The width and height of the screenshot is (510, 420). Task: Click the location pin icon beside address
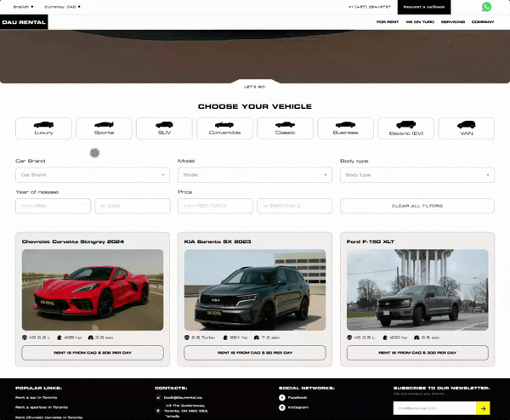[158, 411]
